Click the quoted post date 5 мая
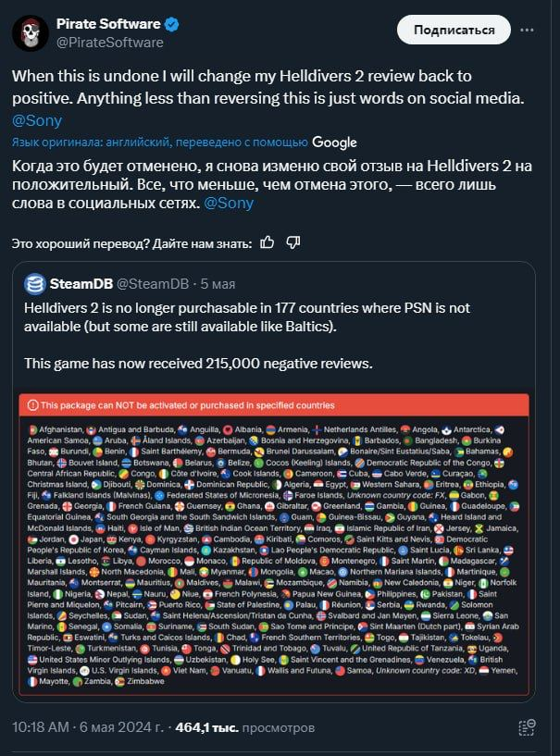The height and width of the screenshot is (756, 560). tap(218, 284)
